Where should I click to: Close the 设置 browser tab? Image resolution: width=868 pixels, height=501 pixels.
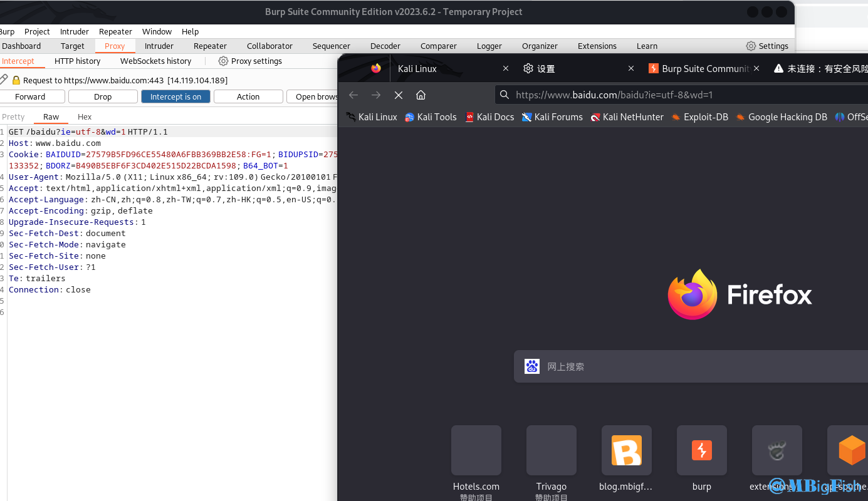631,68
